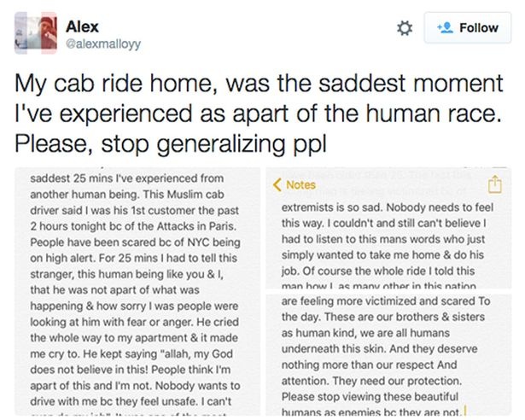
Task: Tap the share icon in Notes screenshot
Action: coord(493,184)
